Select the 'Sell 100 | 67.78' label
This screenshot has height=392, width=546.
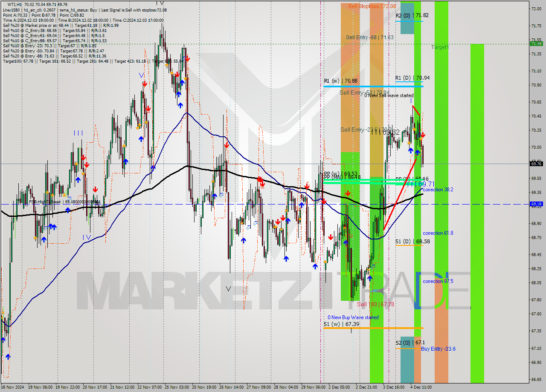pos(376,304)
